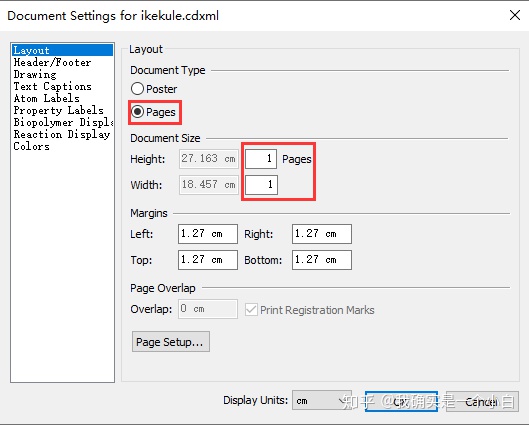This screenshot has width=529, height=425.
Task: Click the Height 27.163 cm field
Action: pos(208,159)
